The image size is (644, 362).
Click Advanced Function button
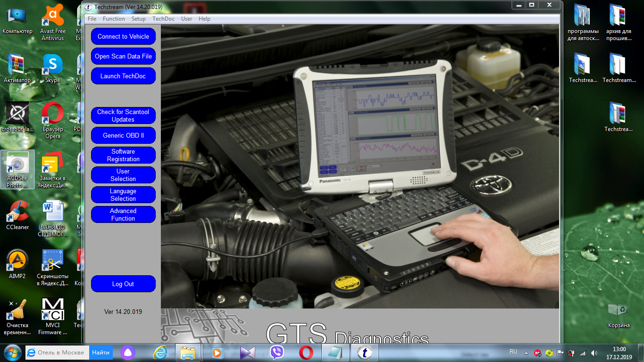point(123,214)
